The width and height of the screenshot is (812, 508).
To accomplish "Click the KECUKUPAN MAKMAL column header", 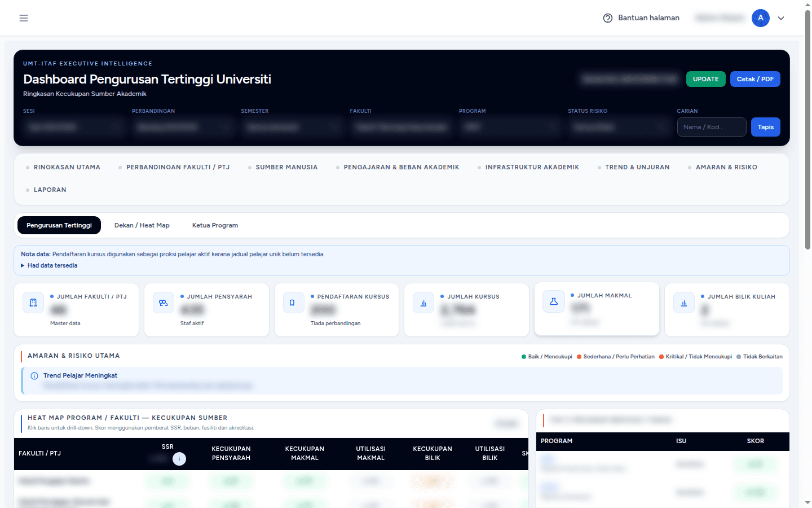I will click(304, 453).
